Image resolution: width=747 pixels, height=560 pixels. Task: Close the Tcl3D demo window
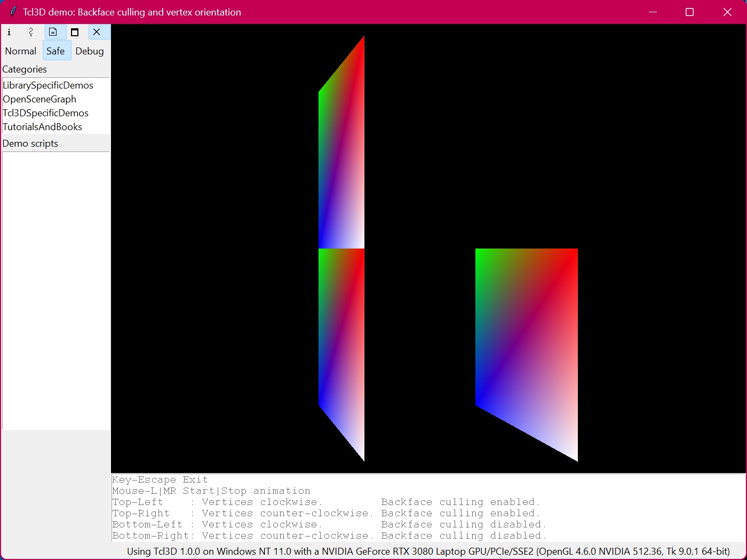tap(727, 12)
